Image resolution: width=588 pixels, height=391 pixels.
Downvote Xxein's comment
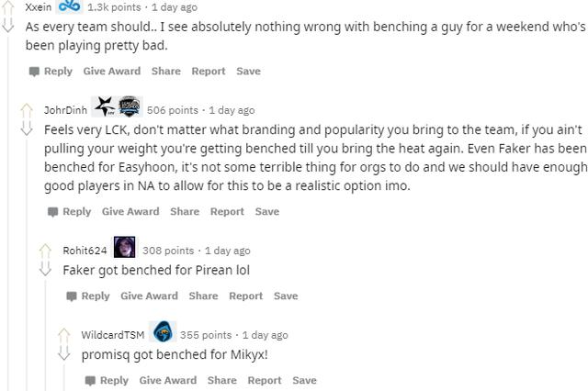tap(8, 25)
